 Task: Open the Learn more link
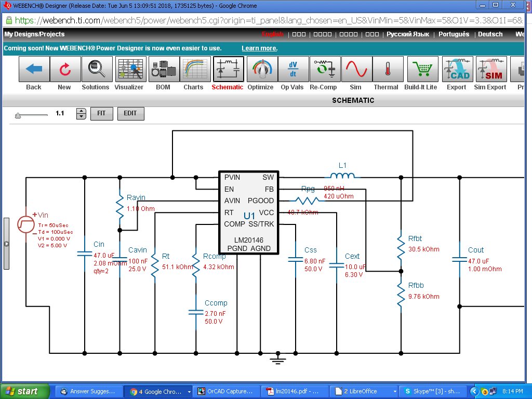click(x=260, y=48)
